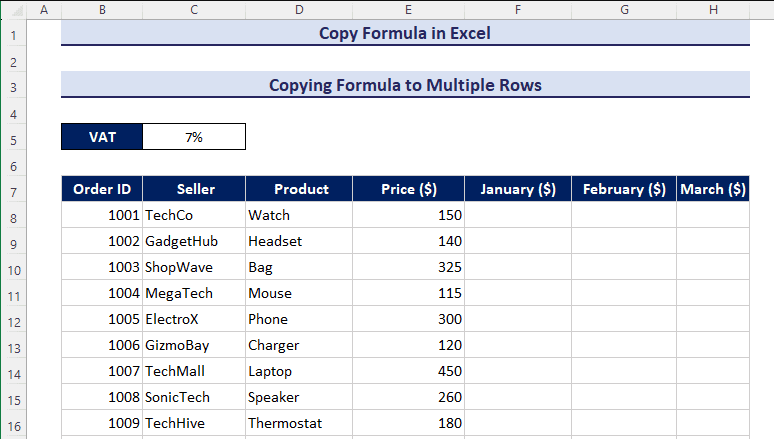774x439 pixels.
Task: Select the dark blue VAT label cell
Action: (x=102, y=138)
